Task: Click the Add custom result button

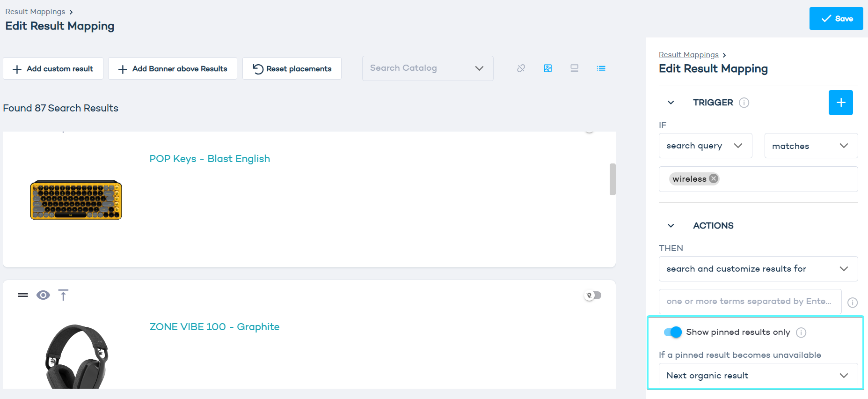Action: (x=53, y=69)
